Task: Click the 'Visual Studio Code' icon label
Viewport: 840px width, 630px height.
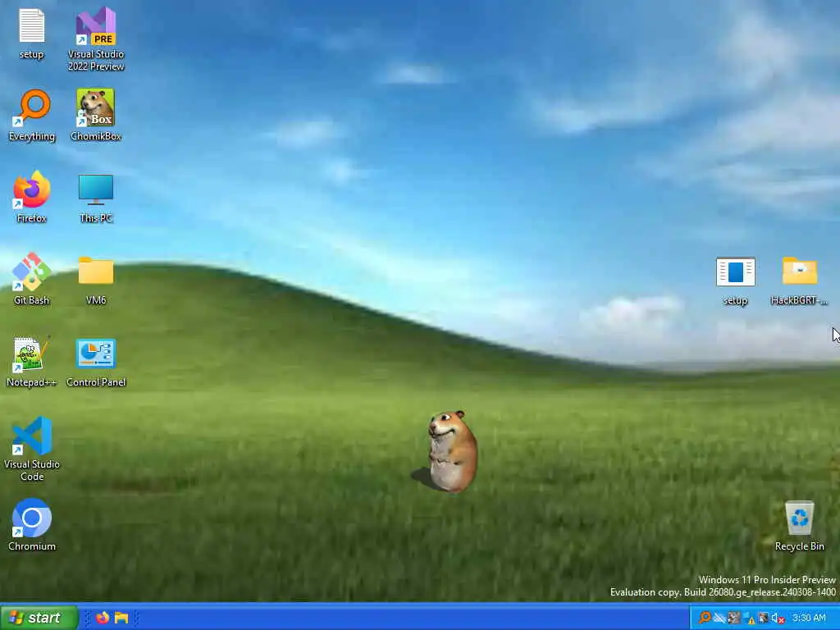Action: [32, 470]
